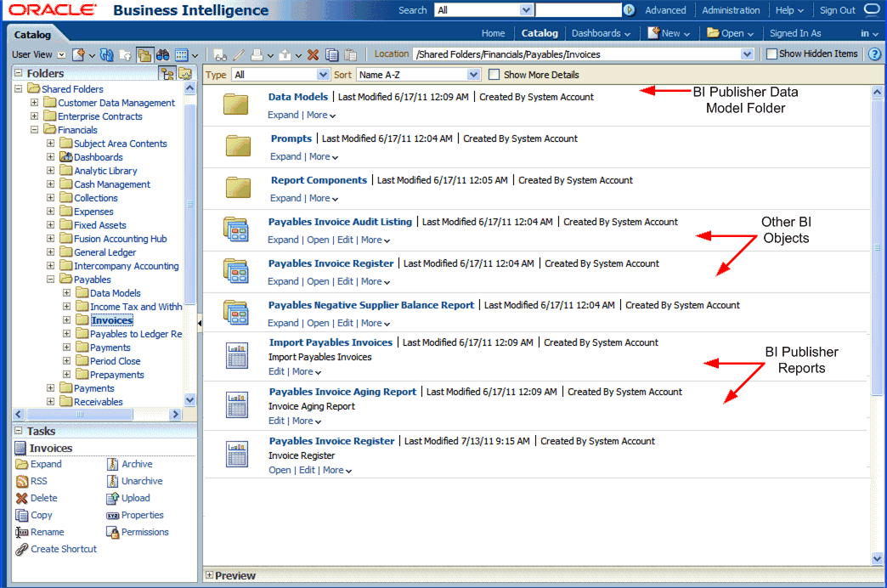Image resolution: width=887 pixels, height=588 pixels.
Task: Click the Change list view type icon
Action: click(182, 55)
